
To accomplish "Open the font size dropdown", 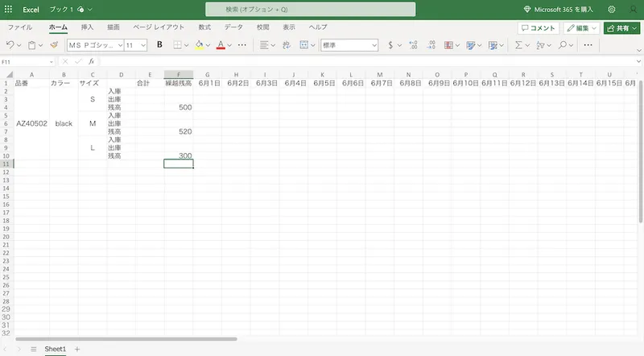I will point(143,45).
